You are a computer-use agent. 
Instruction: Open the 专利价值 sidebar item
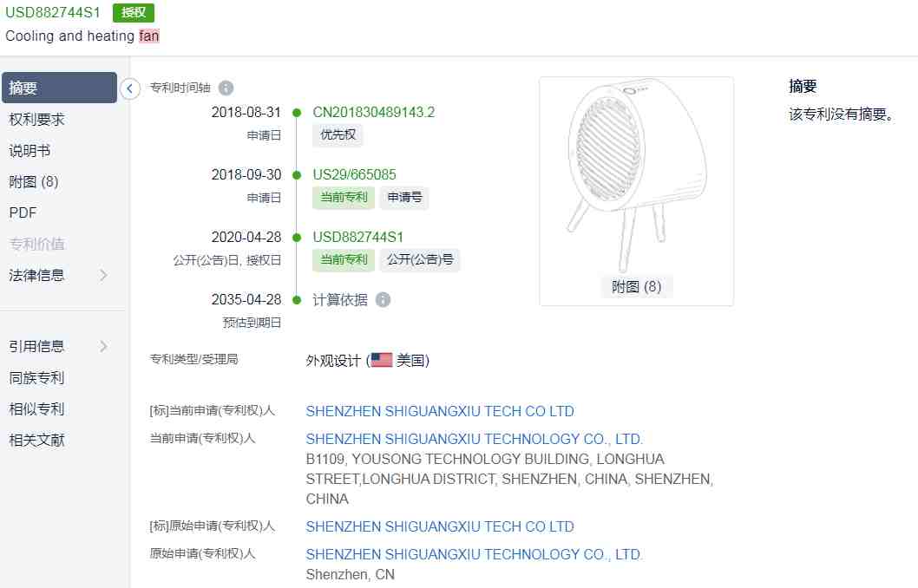[37, 244]
